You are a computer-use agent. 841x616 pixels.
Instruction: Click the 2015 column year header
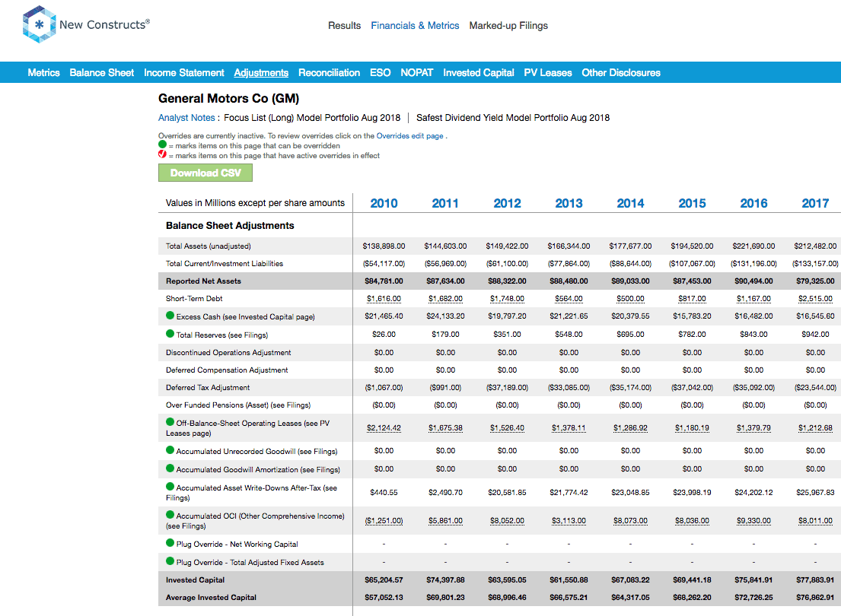(692, 203)
